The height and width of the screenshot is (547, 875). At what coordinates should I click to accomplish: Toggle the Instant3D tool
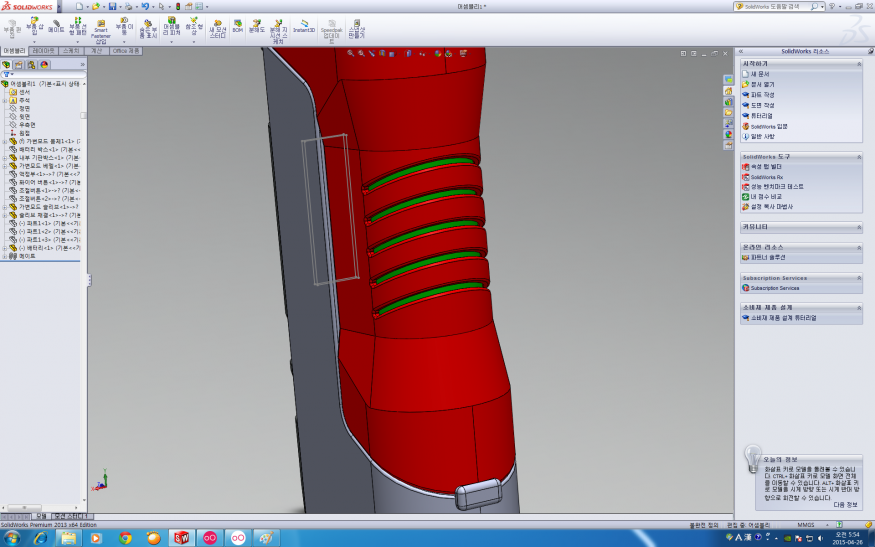tap(304, 26)
